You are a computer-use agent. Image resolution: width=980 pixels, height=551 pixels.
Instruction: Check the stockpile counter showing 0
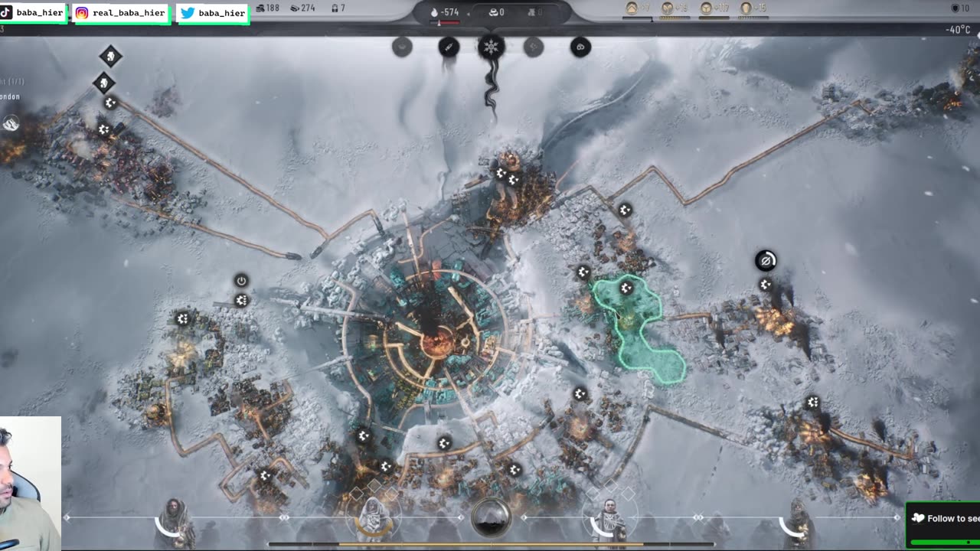(x=496, y=12)
